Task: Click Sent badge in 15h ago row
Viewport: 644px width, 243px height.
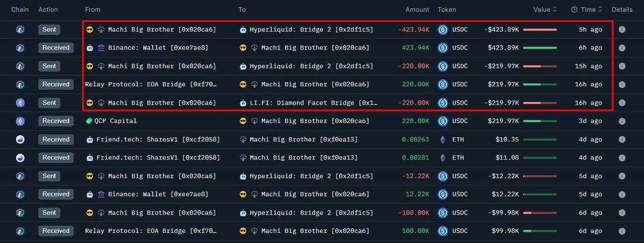Action: click(49, 66)
